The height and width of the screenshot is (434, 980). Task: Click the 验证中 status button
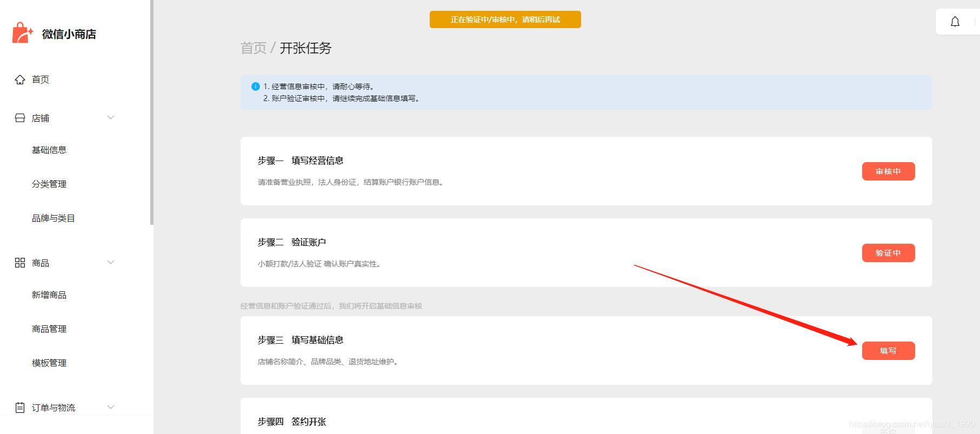[888, 253]
